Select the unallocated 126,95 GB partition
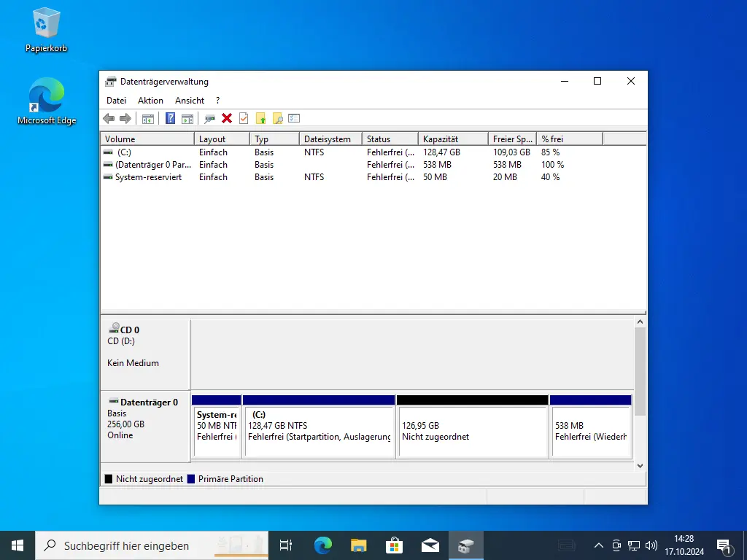Screen dimensions: 747x560 pyautogui.click(x=471, y=432)
